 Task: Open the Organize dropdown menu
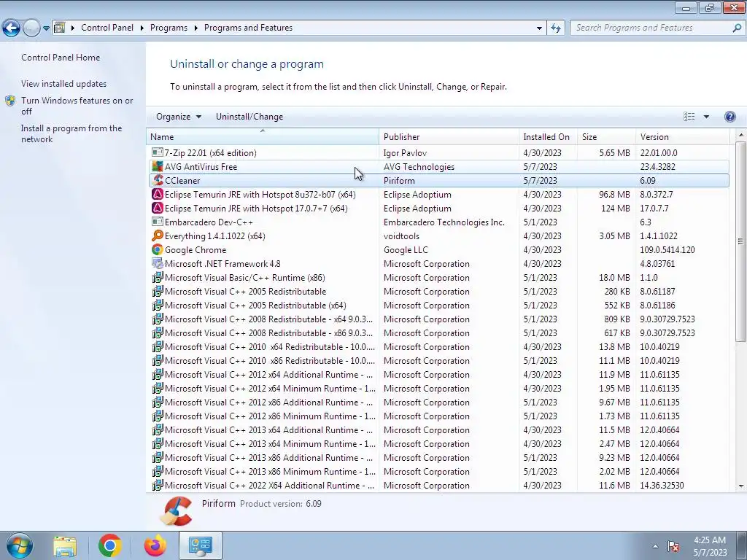[179, 117]
